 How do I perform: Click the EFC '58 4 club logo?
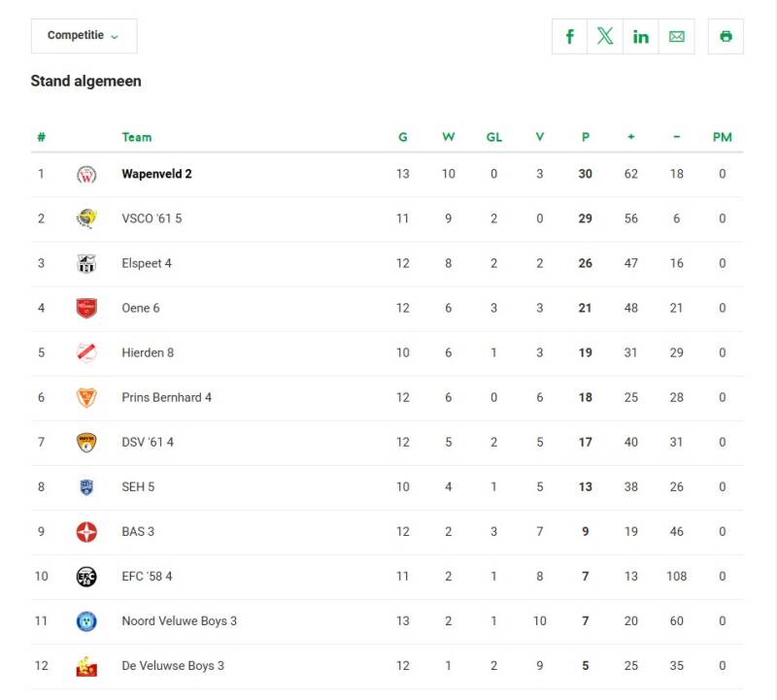86,577
